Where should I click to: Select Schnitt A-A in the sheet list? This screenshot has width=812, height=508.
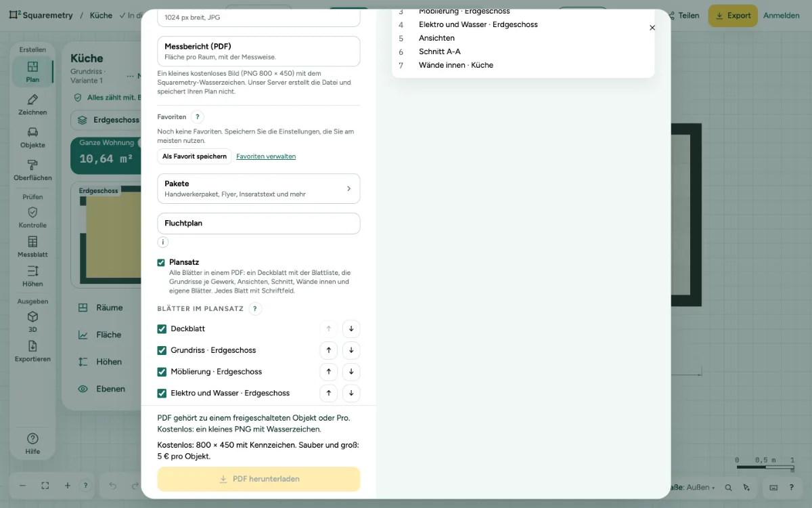pyautogui.click(x=440, y=52)
